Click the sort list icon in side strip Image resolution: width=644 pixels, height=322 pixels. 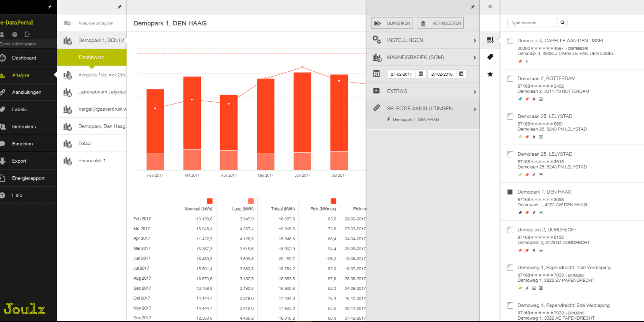[x=490, y=40]
